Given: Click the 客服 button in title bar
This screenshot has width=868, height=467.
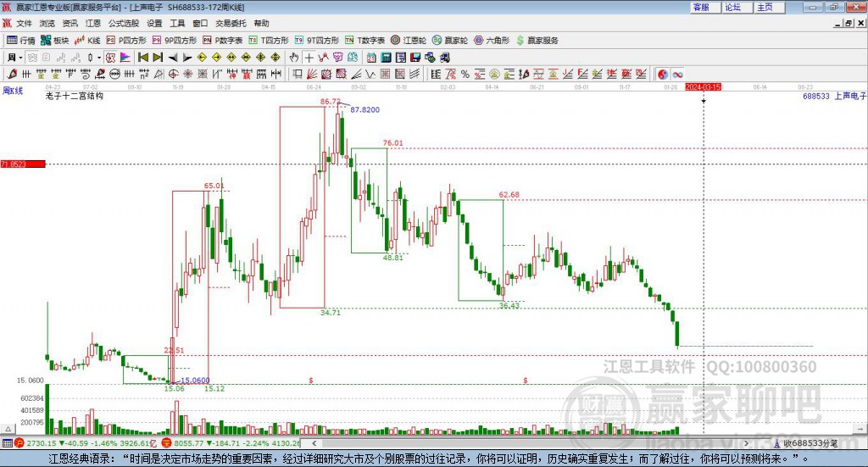Looking at the screenshot, I should pyautogui.click(x=705, y=7).
